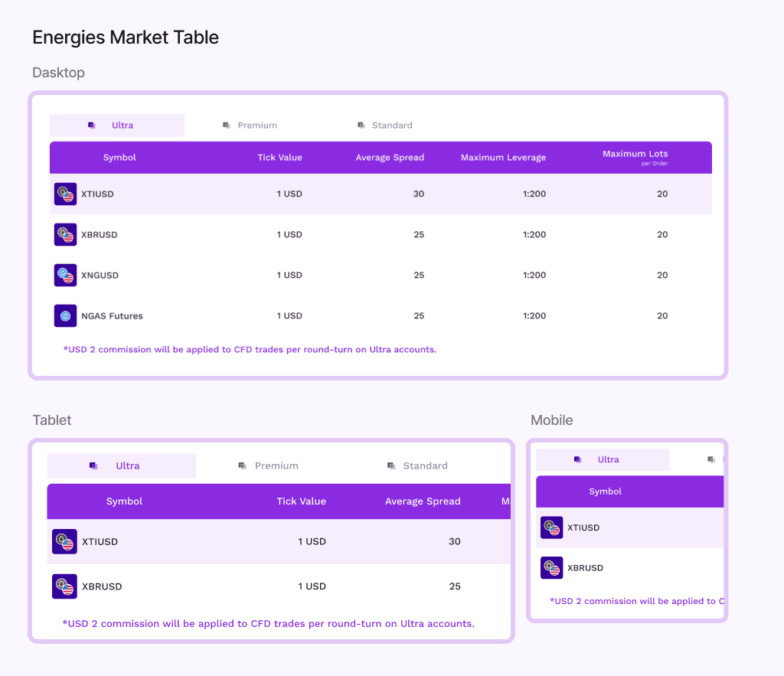Select the Ultra tab in tablet view

pyautogui.click(x=122, y=465)
